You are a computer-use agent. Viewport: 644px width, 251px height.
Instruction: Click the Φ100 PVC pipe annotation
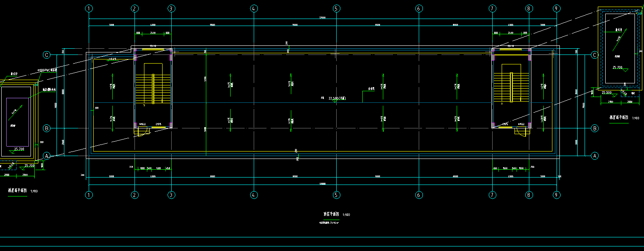47,70
